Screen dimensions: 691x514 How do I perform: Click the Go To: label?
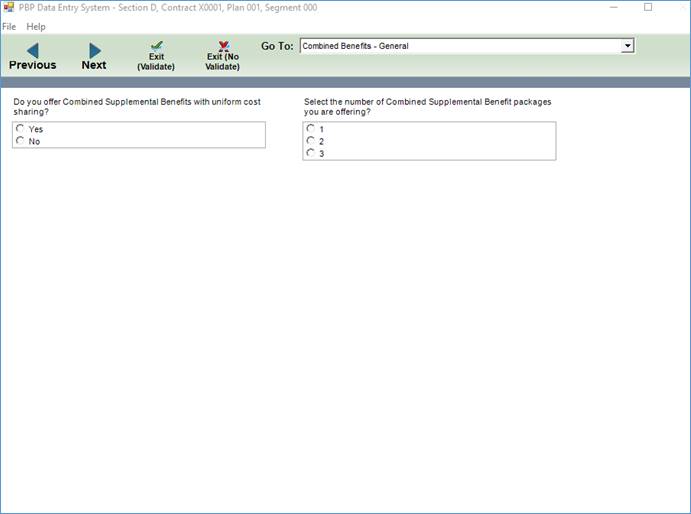277,46
